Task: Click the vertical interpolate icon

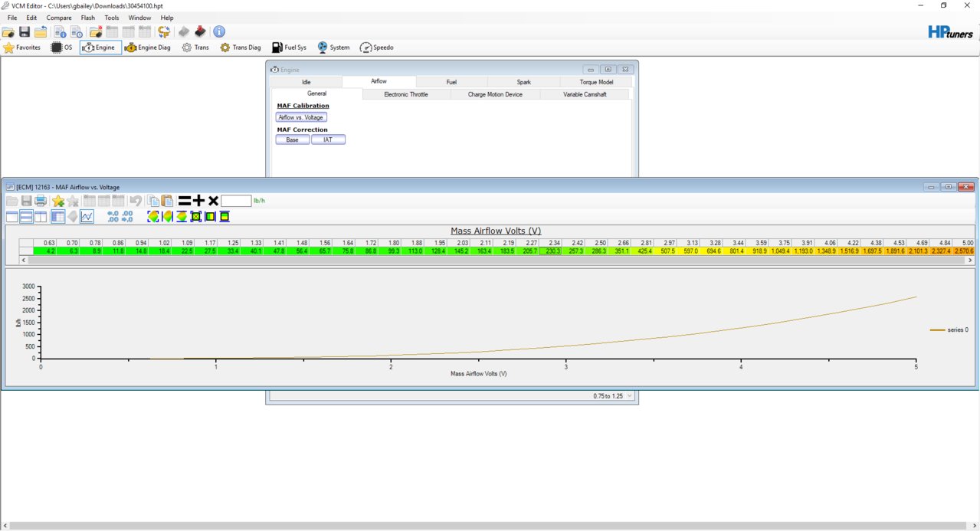Action: pyautogui.click(x=182, y=217)
